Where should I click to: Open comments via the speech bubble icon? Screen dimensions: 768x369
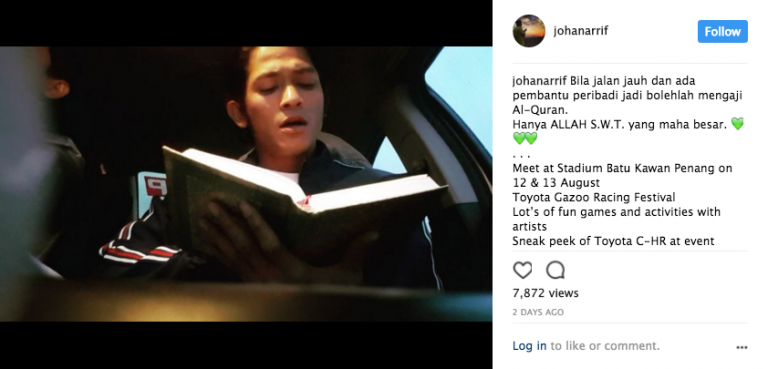[555, 270]
